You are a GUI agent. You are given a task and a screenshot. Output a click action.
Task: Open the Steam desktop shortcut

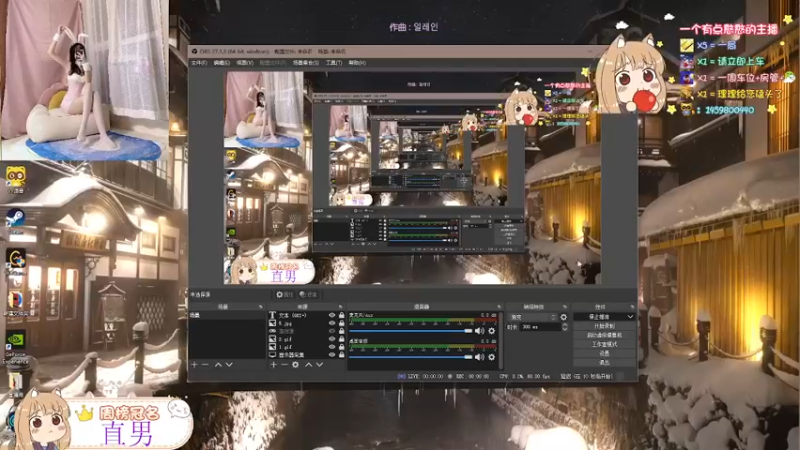15,220
